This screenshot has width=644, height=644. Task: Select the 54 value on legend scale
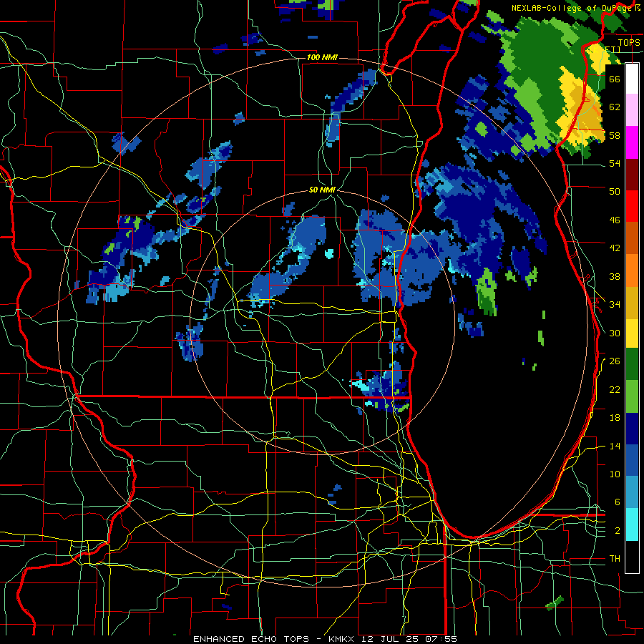[615, 163]
